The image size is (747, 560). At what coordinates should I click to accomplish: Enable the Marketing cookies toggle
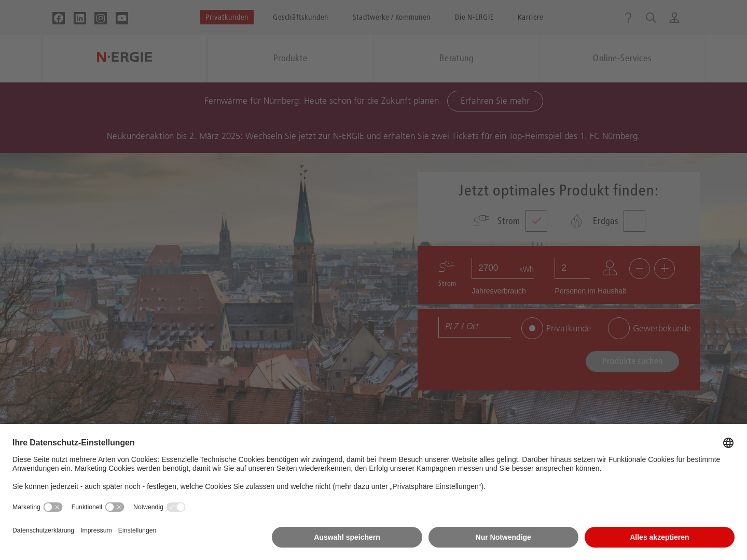click(x=53, y=507)
